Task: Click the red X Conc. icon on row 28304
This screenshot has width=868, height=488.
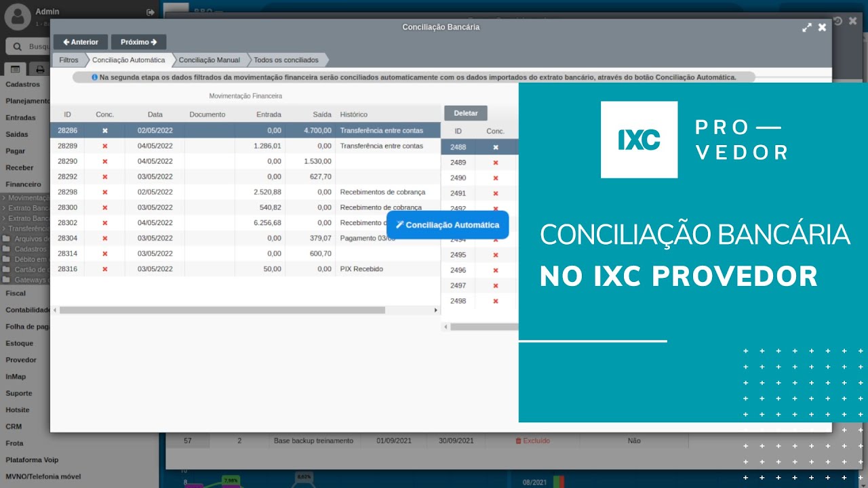Action: coord(104,238)
